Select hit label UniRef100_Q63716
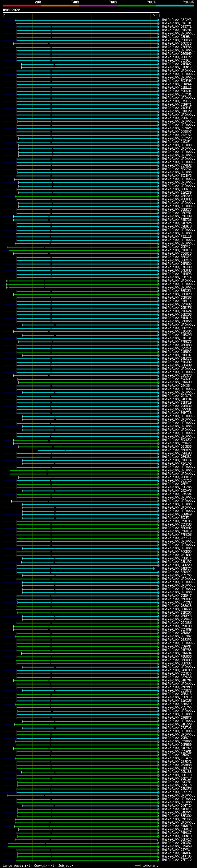 [x=176, y=481]
